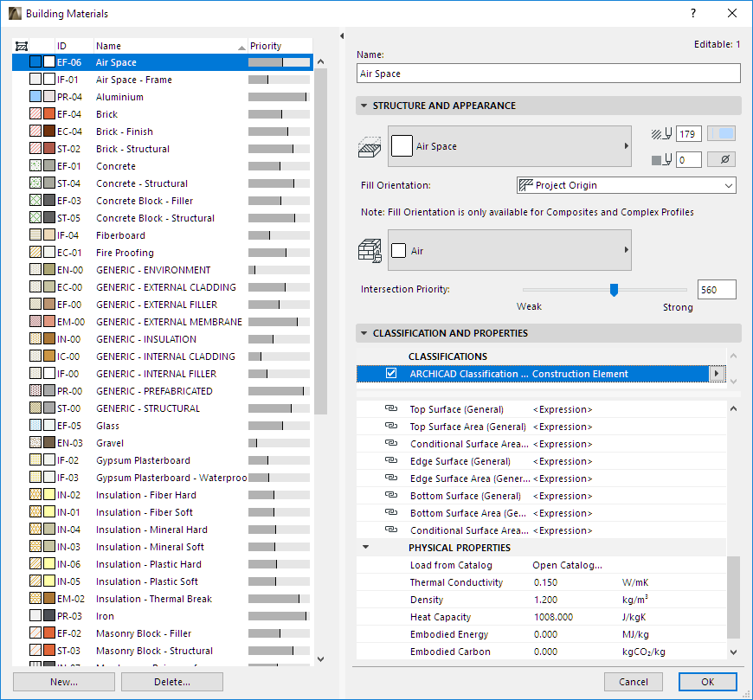The image size is (753, 700).
Task: Click the link icon beside Top Surface (General)
Action: pyautogui.click(x=390, y=409)
